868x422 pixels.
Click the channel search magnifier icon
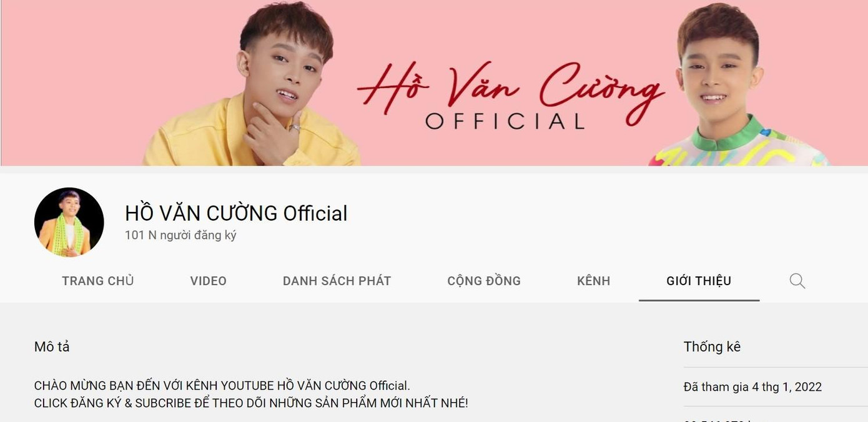(797, 281)
